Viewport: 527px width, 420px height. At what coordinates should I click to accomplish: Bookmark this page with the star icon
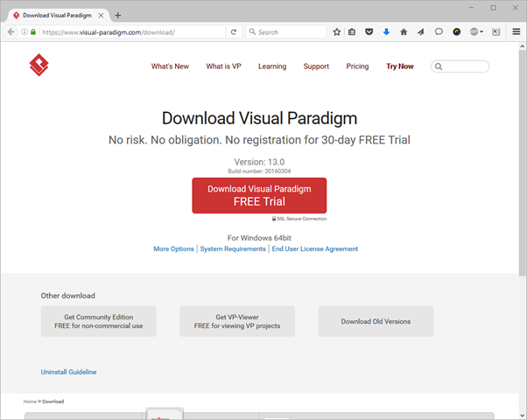click(x=337, y=31)
